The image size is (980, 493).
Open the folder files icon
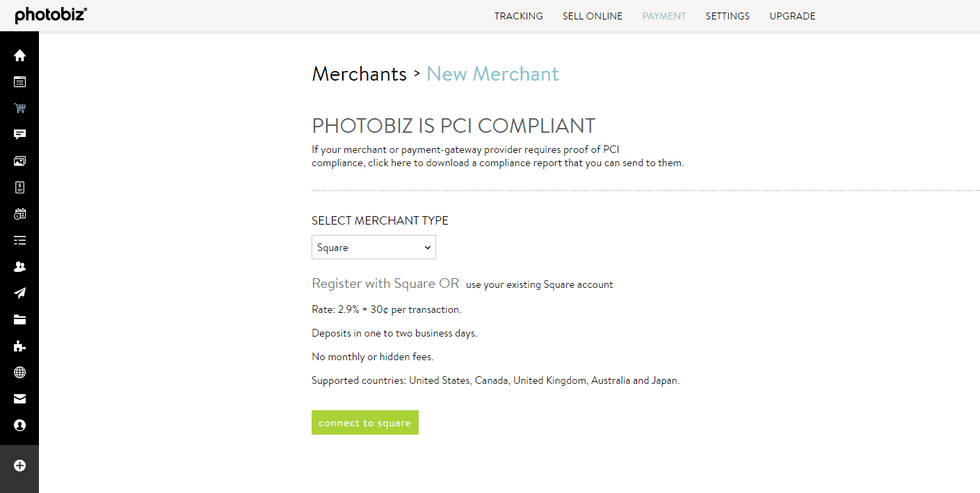(19, 320)
